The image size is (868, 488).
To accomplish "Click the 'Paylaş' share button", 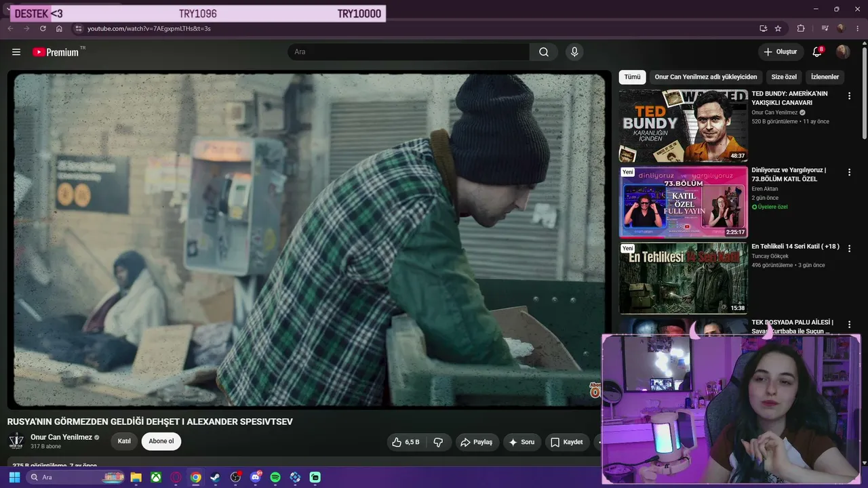I will [477, 442].
